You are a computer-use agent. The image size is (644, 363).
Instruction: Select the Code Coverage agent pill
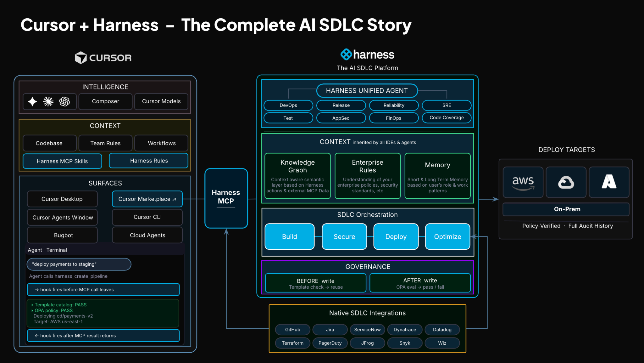pyautogui.click(x=447, y=118)
